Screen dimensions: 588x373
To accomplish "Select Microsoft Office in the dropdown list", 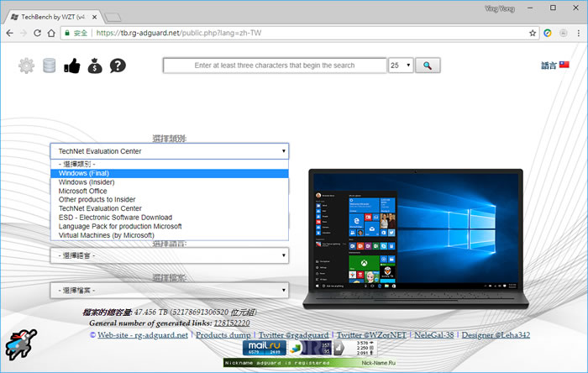I will pos(83,191).
